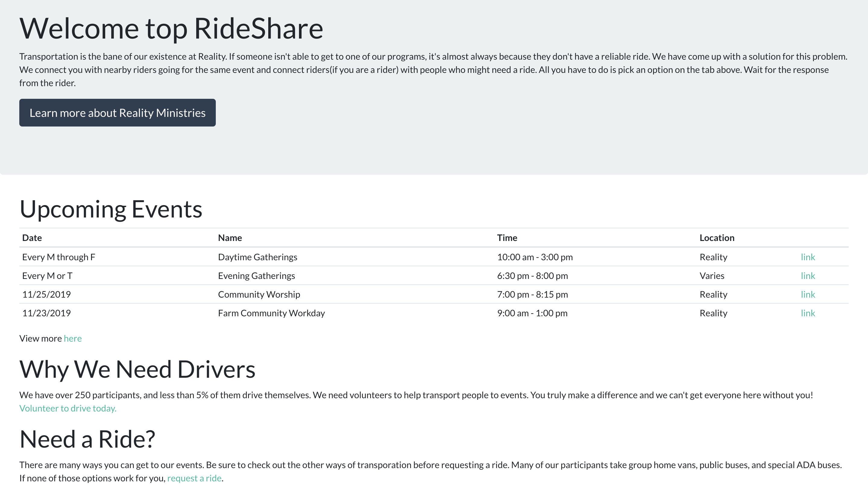Click the 11/25/2019 date cell
Screen dimensions: 868x494
(46, 295)
